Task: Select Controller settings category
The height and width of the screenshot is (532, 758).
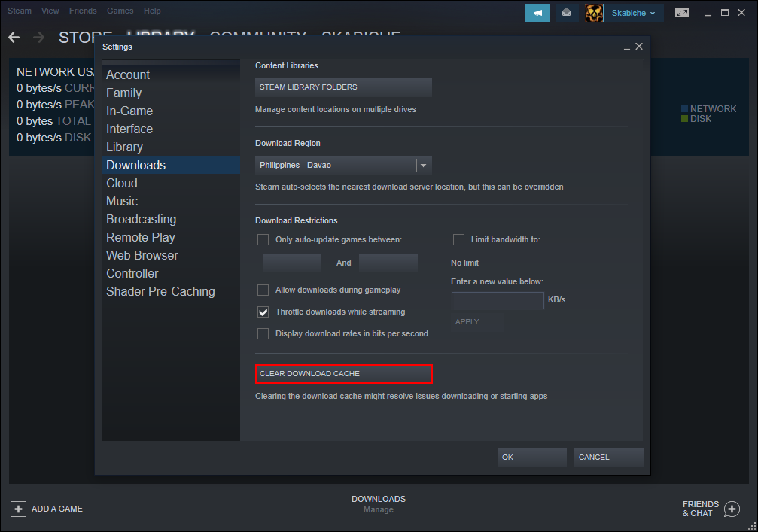Action: click(171, 273)
